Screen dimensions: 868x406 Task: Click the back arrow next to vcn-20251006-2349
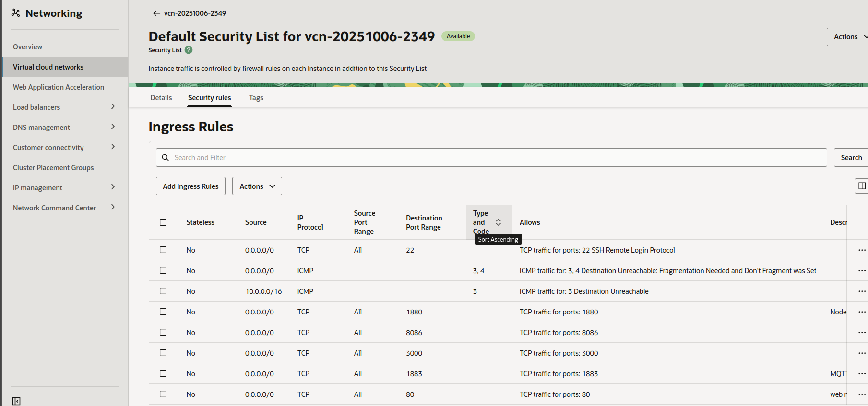[156, 13]
